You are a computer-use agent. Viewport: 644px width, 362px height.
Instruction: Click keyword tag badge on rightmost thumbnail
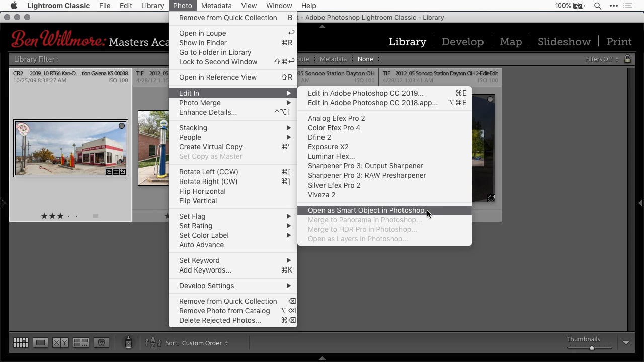click(x=491, y=198)
